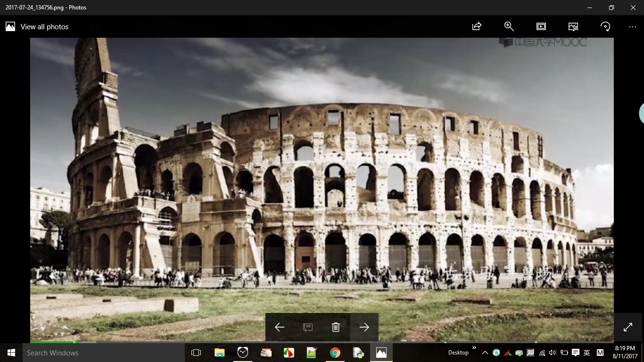Go to the previous photo arrow
Screen dimensions: 644x362
coord(280,327)
